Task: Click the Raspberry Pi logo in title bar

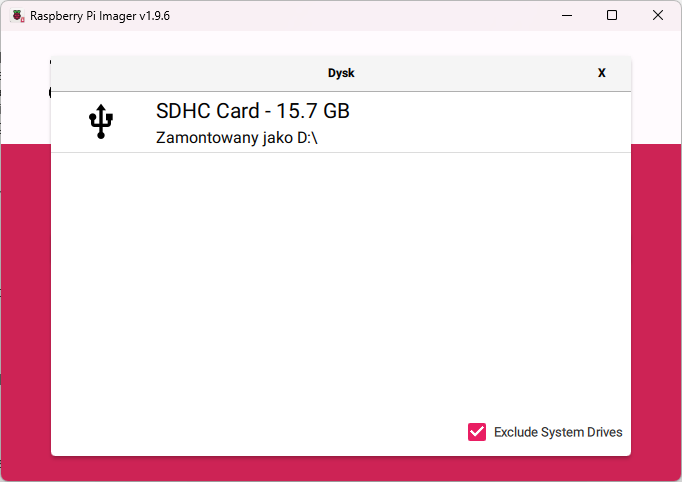Action: (x=17, y=16)
